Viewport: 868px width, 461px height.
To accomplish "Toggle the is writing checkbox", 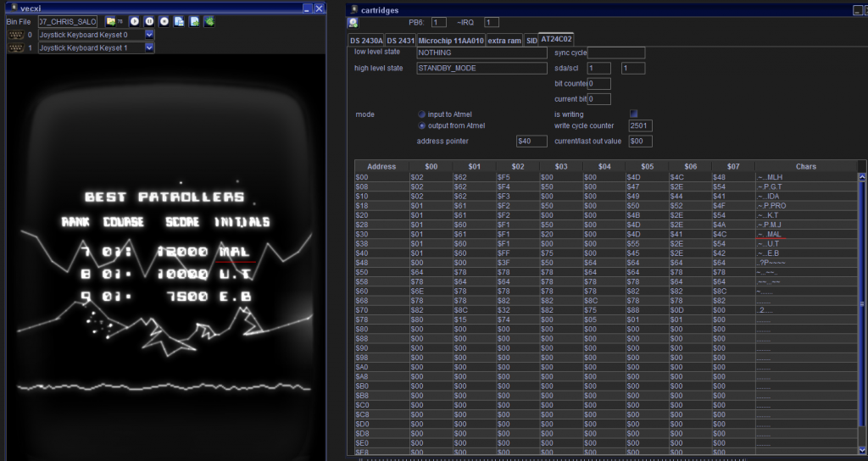I will [x=633, y=114].
